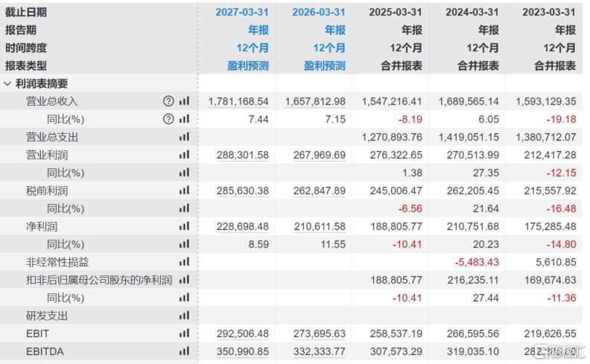590x364 pixels.
Task: Click forecast EBIT value 273,695.63
Action: coord(320,333)
